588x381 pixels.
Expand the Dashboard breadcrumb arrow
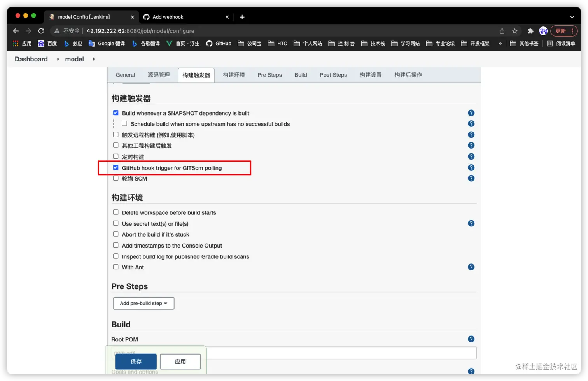coord(58,59)
